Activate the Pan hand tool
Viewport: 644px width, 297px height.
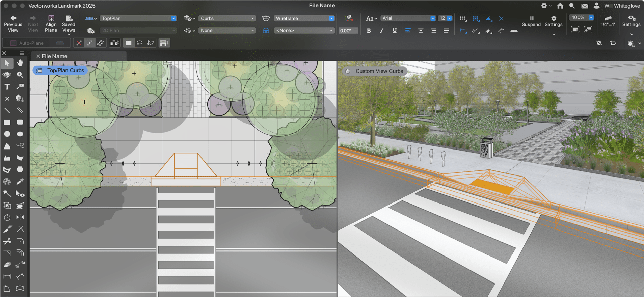coord(20,63)
